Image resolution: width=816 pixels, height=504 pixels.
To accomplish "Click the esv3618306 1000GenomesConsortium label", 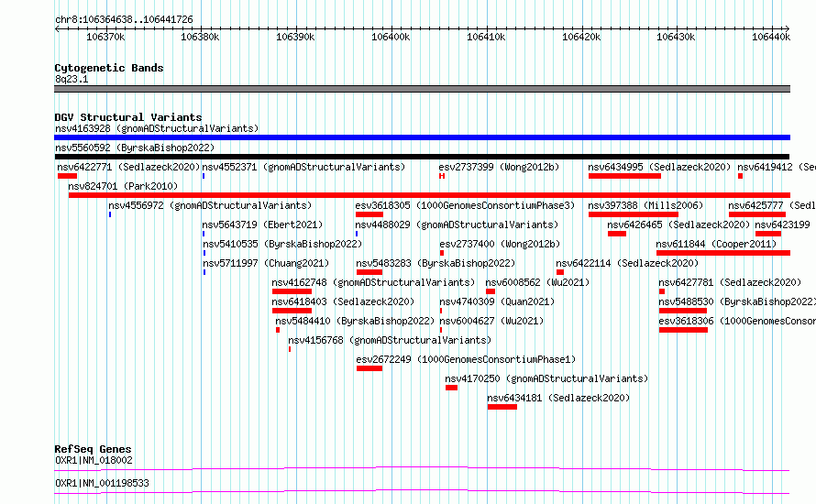I will [x=737, y=321].
